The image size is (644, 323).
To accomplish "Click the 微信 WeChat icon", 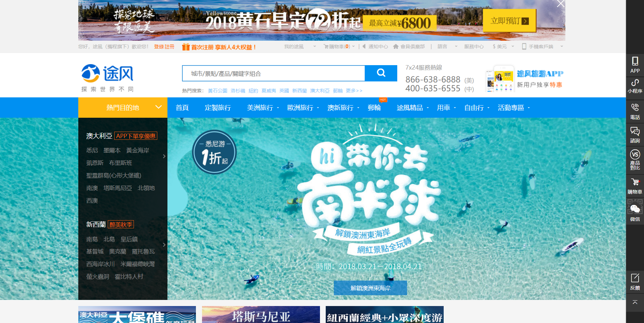I will click(x=635, y=211).
